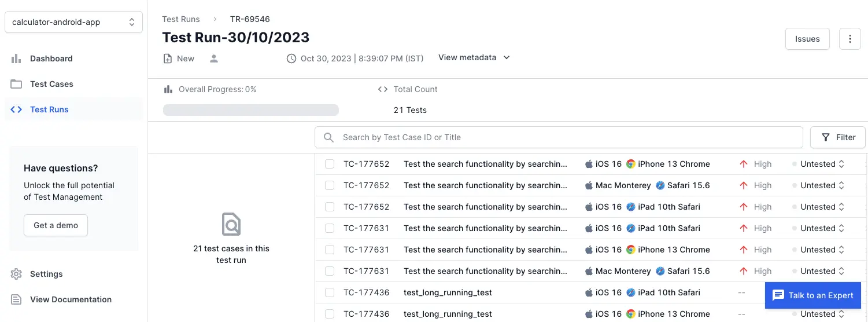
Task: Open Settings via the gear icon
Action: coord(16,274)
